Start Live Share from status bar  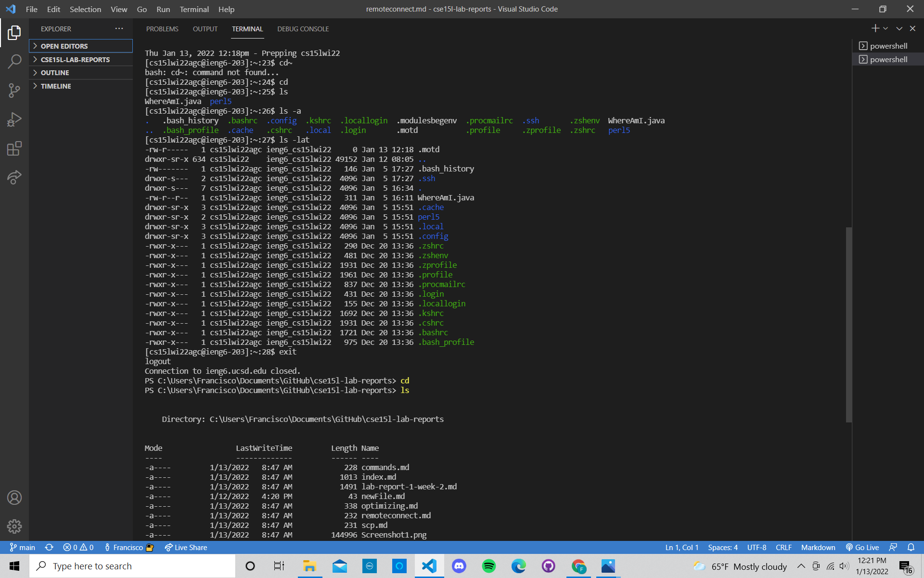(186, 547)
